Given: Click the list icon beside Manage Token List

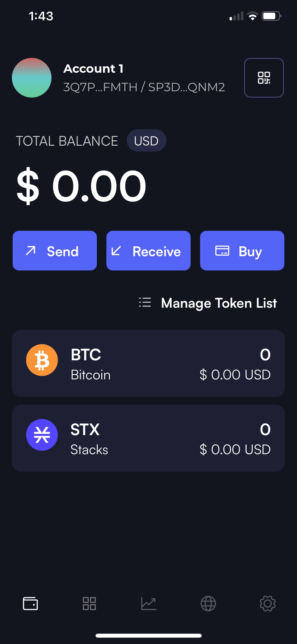Looking at the screenshot, I should point(145,302).
